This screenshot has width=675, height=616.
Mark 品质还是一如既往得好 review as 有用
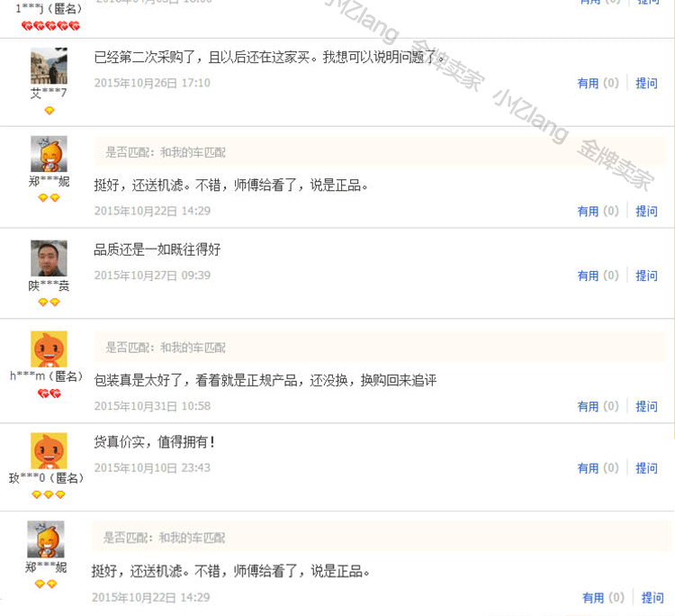[598, 276]
